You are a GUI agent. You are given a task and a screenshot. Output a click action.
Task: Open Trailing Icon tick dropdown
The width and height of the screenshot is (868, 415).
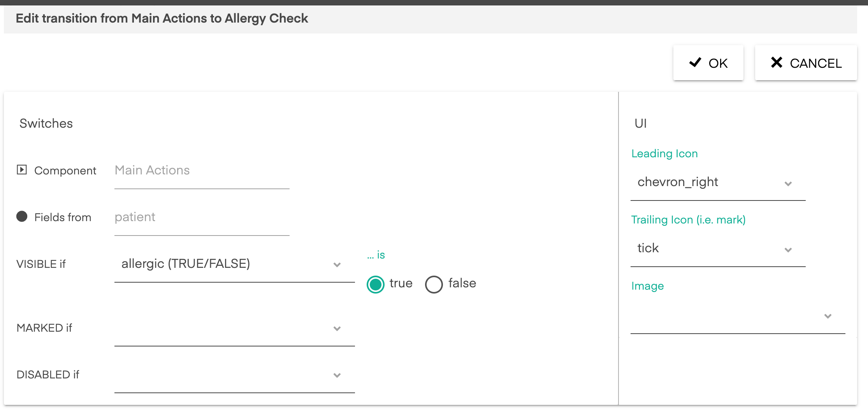click(718, 249)
